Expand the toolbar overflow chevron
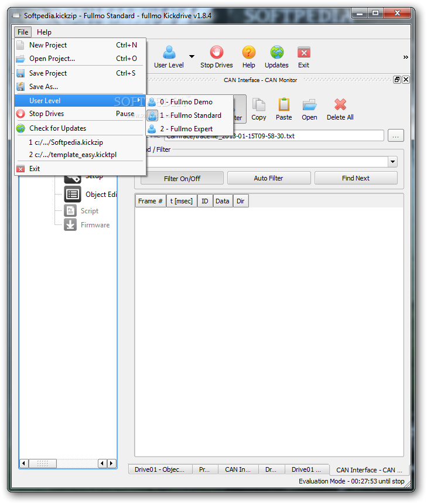 pyautogui.click(x=405, y=57)
